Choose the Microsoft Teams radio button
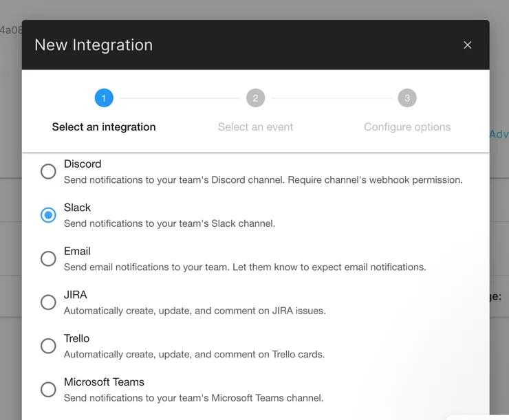Viewport: 509px width, 420px height. coord(48,389)
